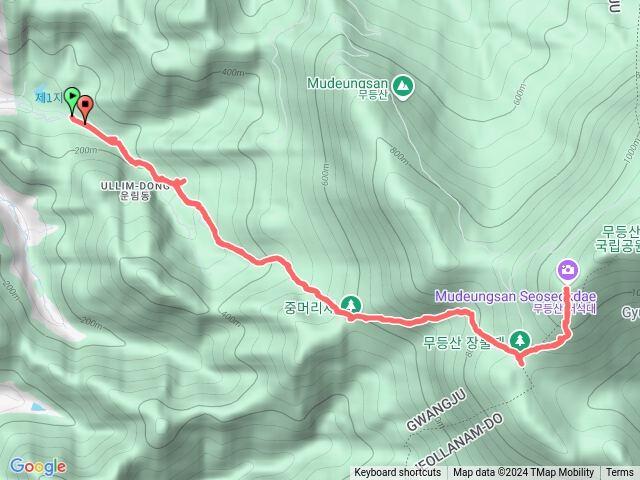Click the small blue pond near bottom-left
The width and height of the screenshot is (640, 480).
coord(38,407)
